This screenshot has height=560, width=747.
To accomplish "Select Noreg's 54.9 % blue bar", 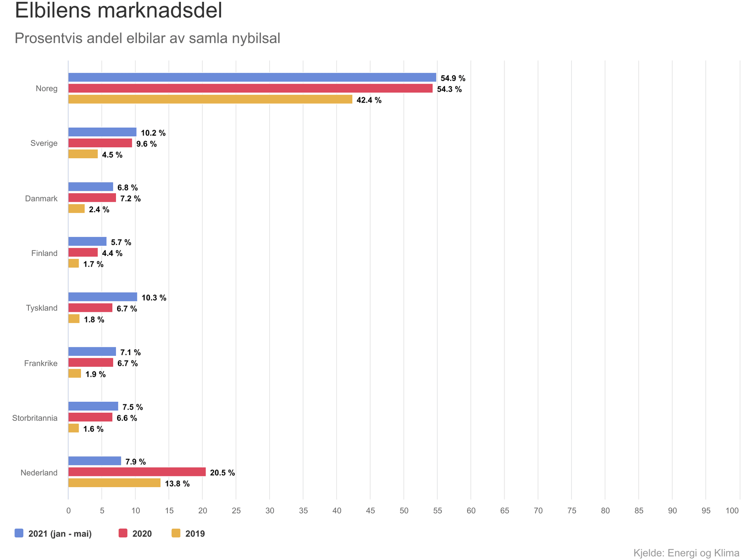I will [252, 77].
